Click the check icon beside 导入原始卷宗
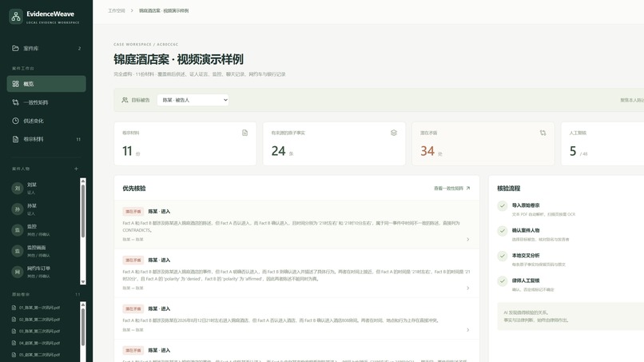The image size is (644, 362). pos(503,206)
